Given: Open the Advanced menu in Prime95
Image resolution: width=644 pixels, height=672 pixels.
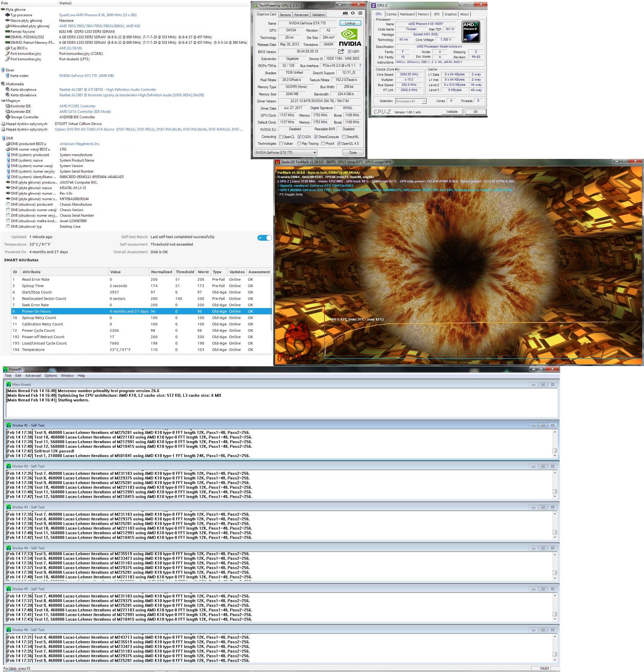Looking at the screenshot, I should [33, 376].
